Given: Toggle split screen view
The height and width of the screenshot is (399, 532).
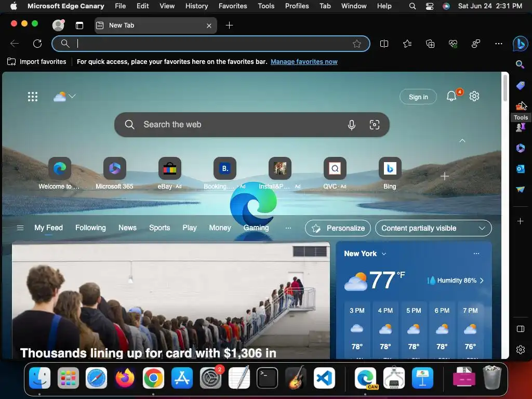Looking at the screenshot, I should click(384, 44).
